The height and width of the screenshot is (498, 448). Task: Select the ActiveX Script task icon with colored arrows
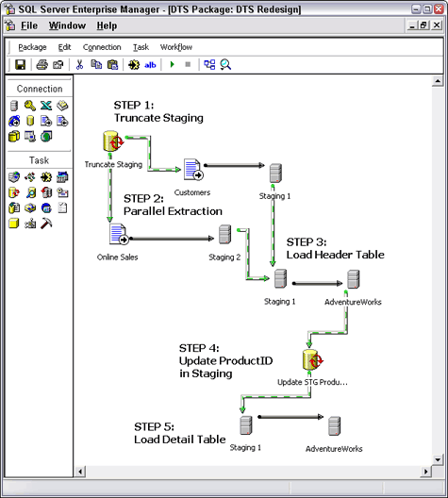30,177
